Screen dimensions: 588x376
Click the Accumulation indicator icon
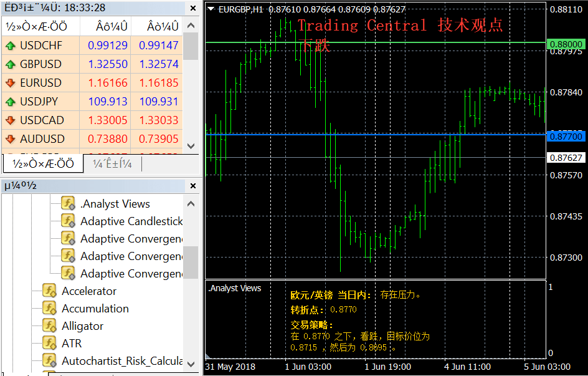[49, 308]
